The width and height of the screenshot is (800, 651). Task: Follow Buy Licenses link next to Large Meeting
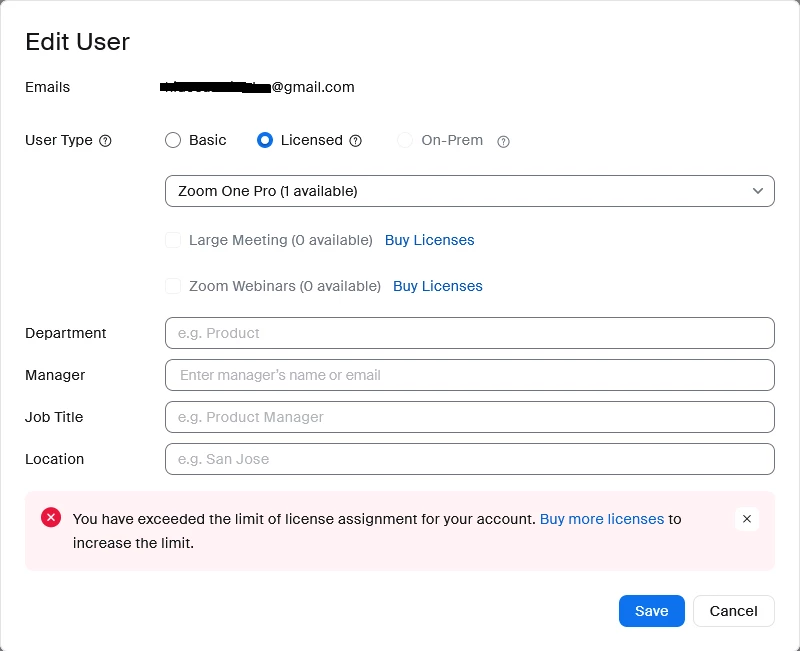tap(429, 240)
